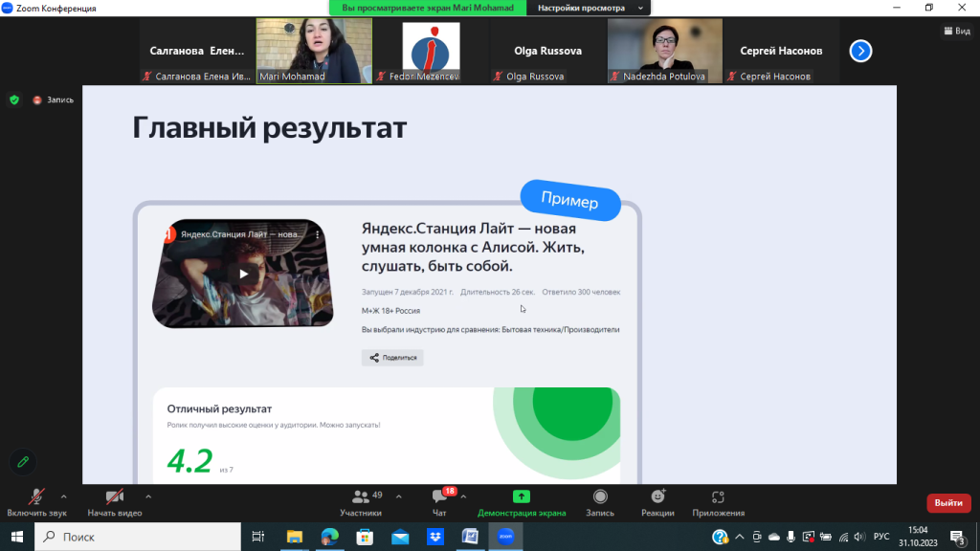Open Task View on the taskbar
Image resolution: width=980 pixels, height=551 pixels.
tap(257, 537)
